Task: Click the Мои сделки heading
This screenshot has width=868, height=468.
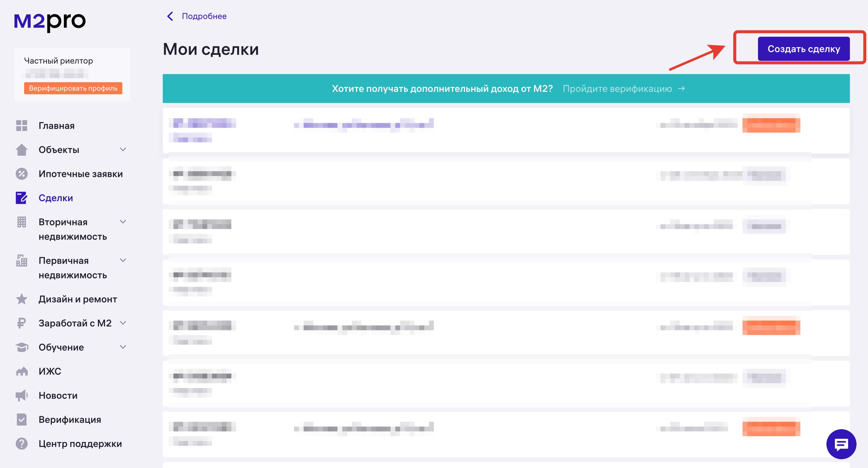Action: [x=211, y=49]
